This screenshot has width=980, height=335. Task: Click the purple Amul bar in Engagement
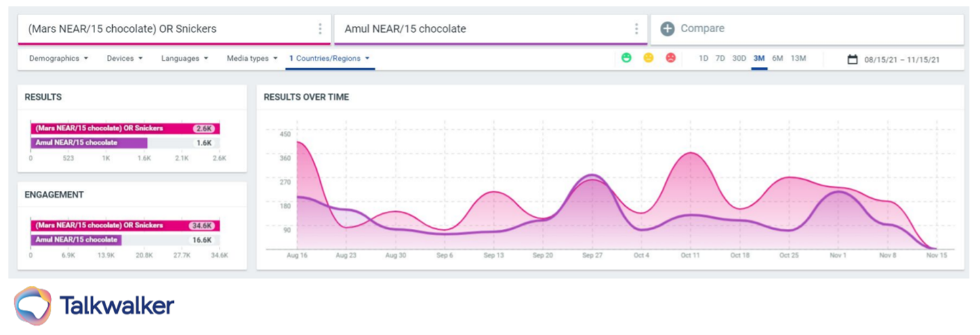click(x=76, y=240)
